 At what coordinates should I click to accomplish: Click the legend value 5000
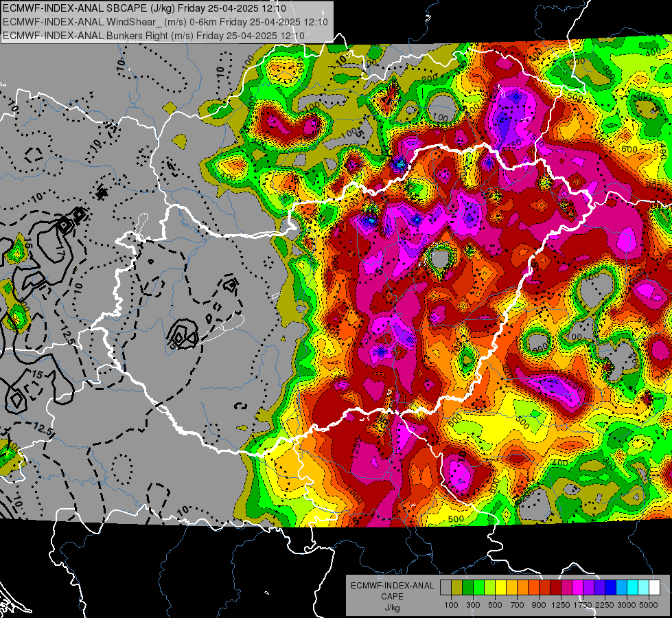[x=649, y=605]
